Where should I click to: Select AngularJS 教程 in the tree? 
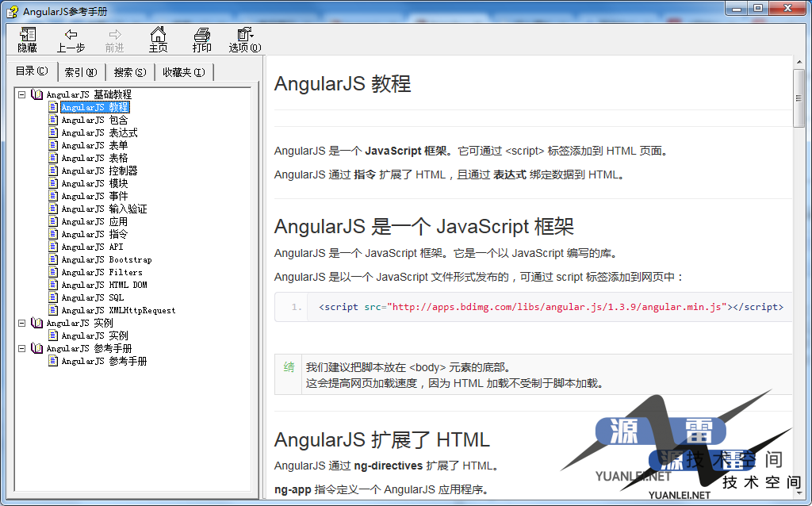tap(95, 107)
